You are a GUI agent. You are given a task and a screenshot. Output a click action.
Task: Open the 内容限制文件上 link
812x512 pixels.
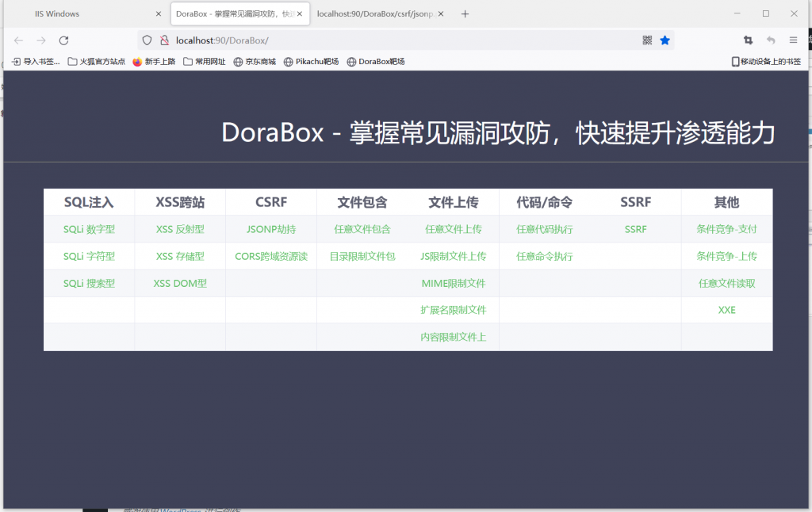pos(454,337)
